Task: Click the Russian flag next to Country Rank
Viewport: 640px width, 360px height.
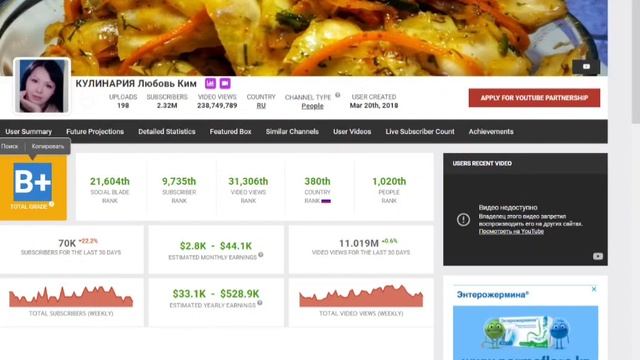Action: point(326,201)
